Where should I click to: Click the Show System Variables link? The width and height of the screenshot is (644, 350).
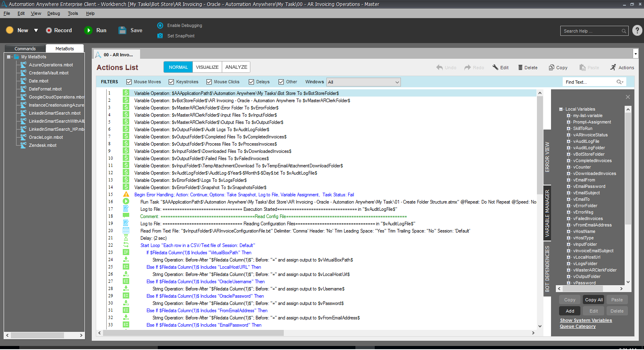(x=586, y=320)
